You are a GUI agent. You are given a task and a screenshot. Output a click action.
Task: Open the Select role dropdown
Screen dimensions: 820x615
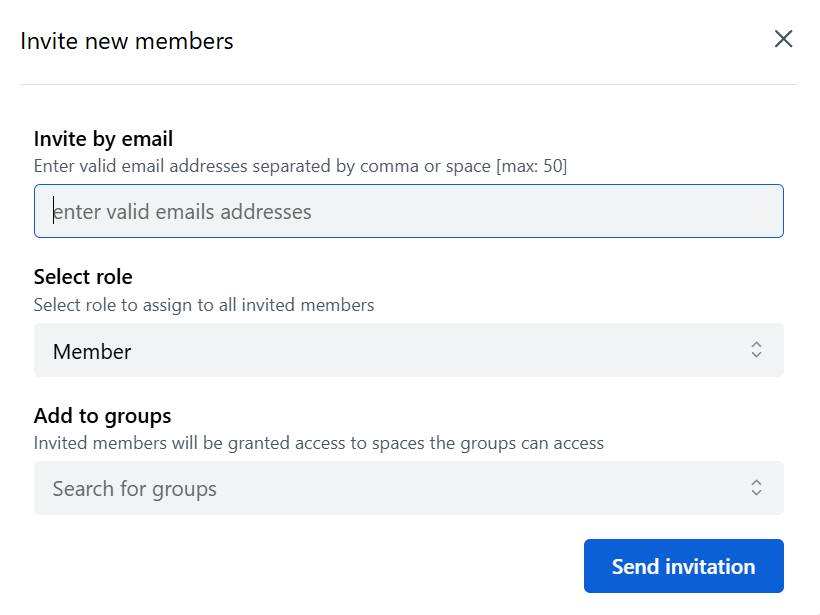pyautogui.click(x=408, y=350)
